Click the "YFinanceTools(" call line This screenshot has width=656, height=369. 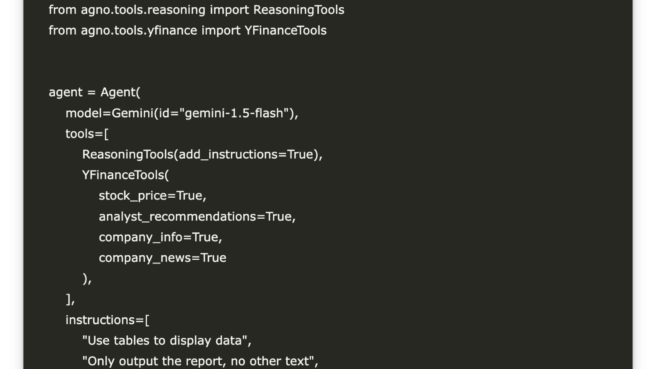[126, 175]
